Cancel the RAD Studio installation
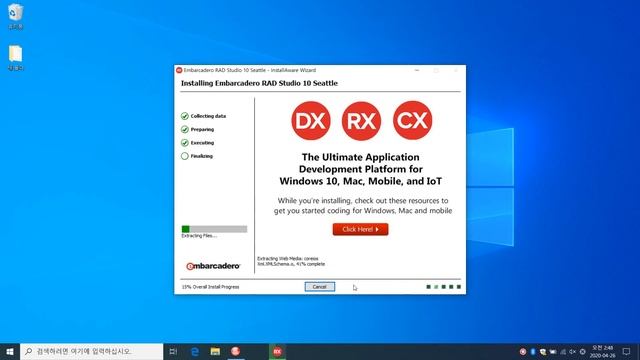 320,287
